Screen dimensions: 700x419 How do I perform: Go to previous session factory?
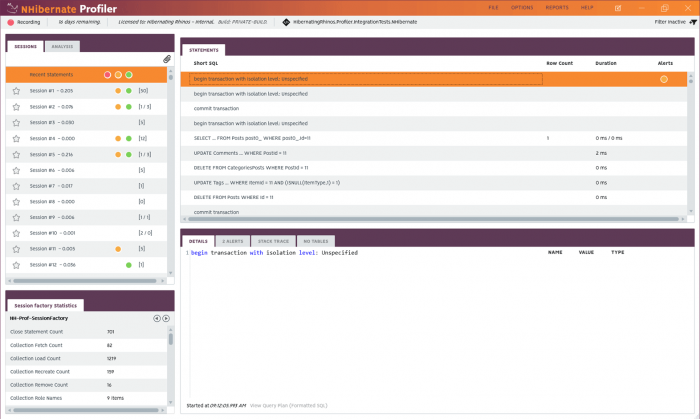(x=157, y=319)
